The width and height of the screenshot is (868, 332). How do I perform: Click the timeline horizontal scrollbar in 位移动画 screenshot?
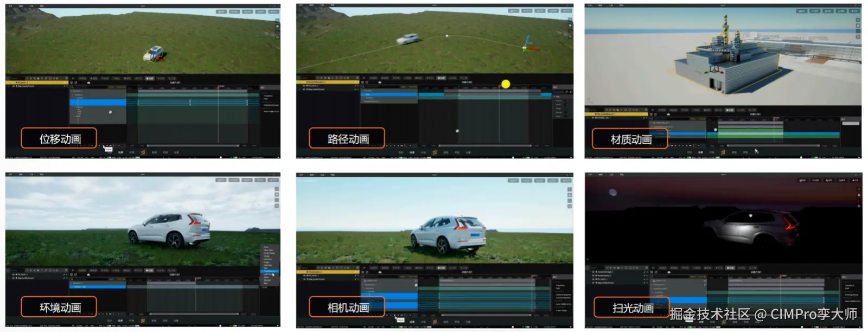[x=194, y=145]
